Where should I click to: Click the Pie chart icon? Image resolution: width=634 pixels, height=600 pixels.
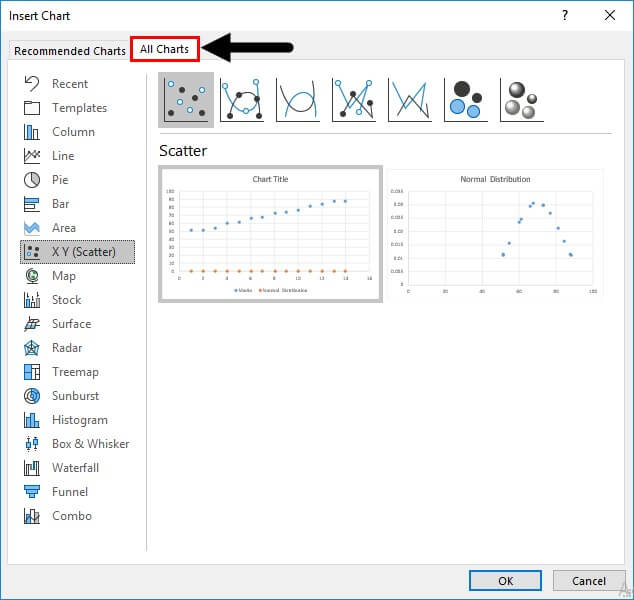tap(32, 180)
